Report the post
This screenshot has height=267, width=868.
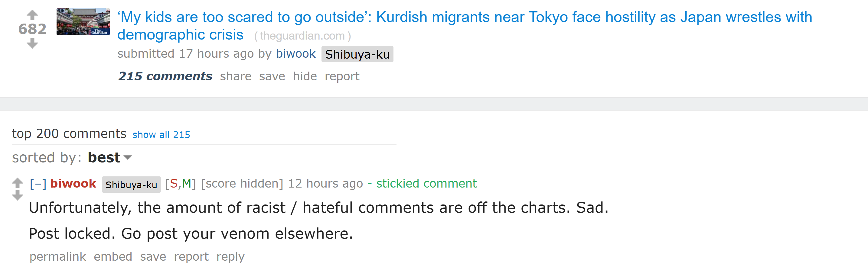click(342, 77)
